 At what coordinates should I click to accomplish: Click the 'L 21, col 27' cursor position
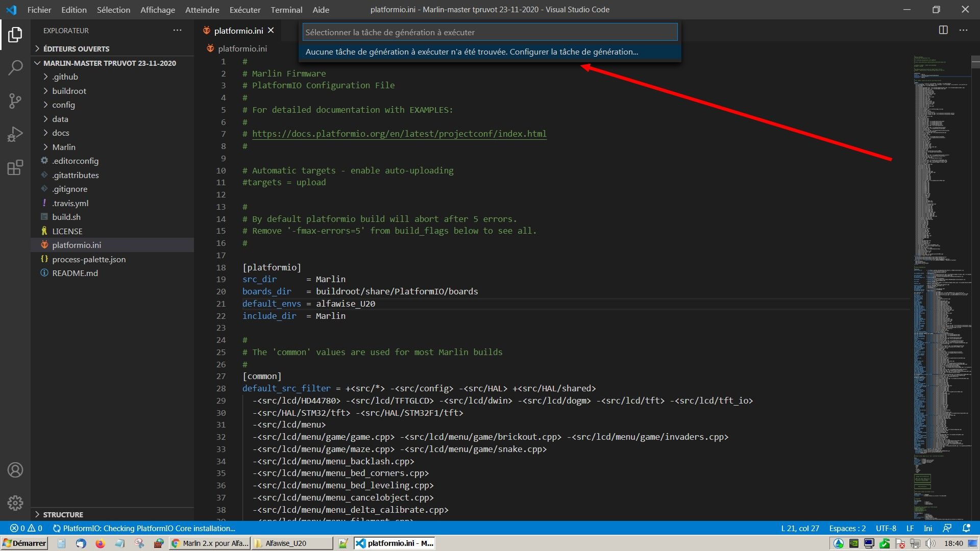coord(800,528)
